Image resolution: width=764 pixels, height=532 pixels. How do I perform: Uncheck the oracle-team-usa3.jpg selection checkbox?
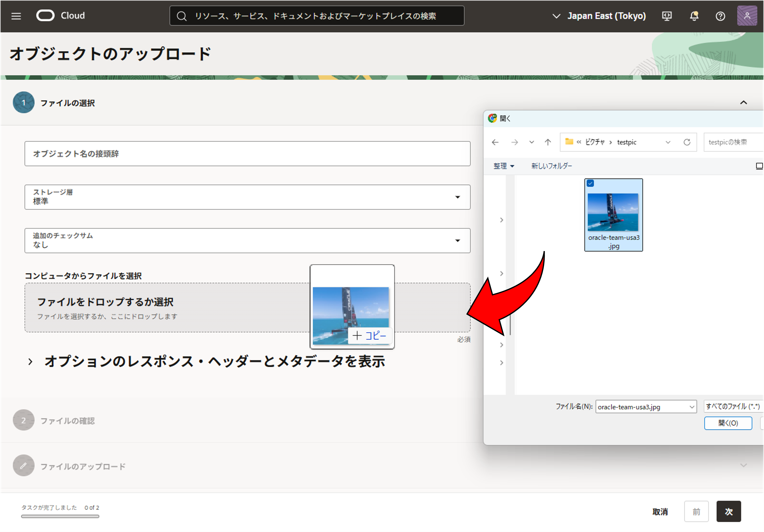click(x=590, y=183)
